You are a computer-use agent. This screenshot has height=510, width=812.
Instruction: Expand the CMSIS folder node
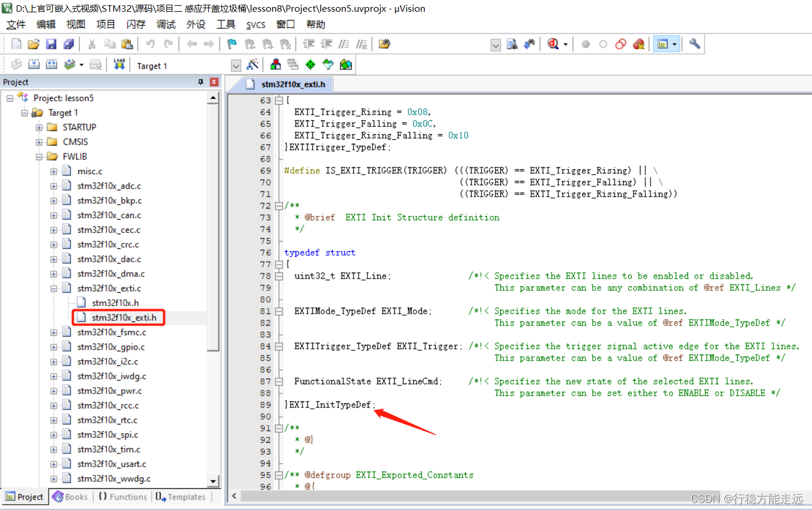click(x=39, y=142)
